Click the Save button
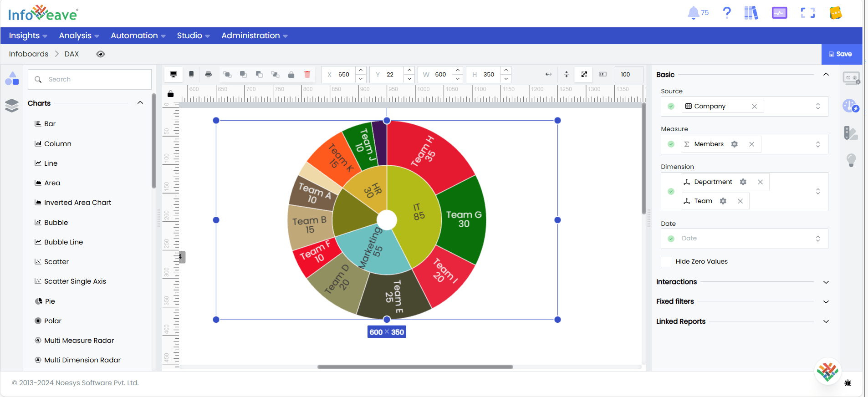Image resolution: width=868 pixels, height=397 pixels. 842,54
